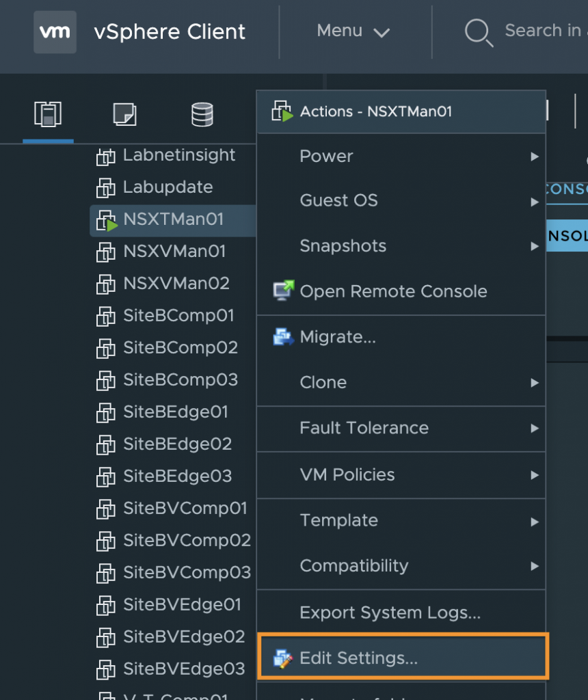The image size is (588, 700).
Task: Select the SiteBVComp03 VM
Action: (x=187, y=573)
